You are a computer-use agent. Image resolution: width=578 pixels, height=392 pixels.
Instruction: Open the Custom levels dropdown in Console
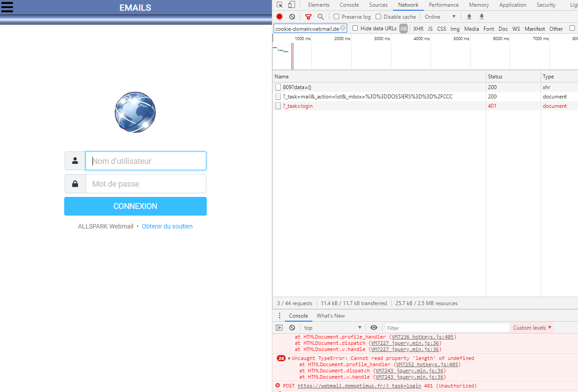532,327
